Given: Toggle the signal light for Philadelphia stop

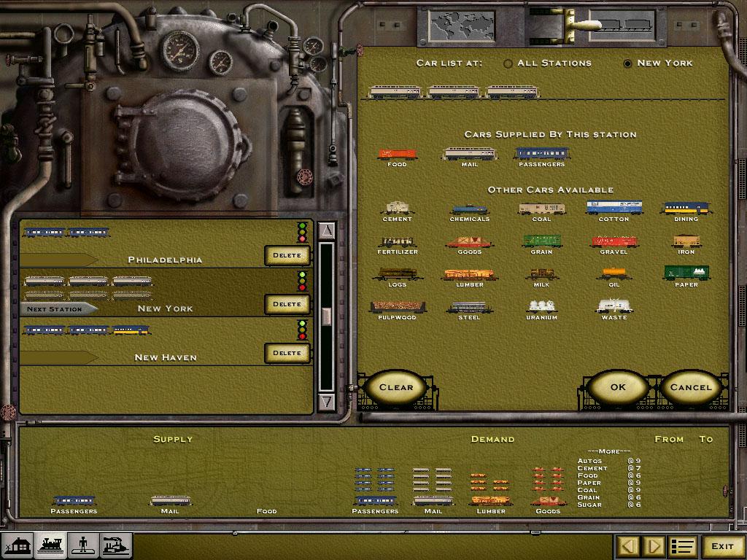Looking at the screenshot, I should pyautogui.click(x=302, y=232).
